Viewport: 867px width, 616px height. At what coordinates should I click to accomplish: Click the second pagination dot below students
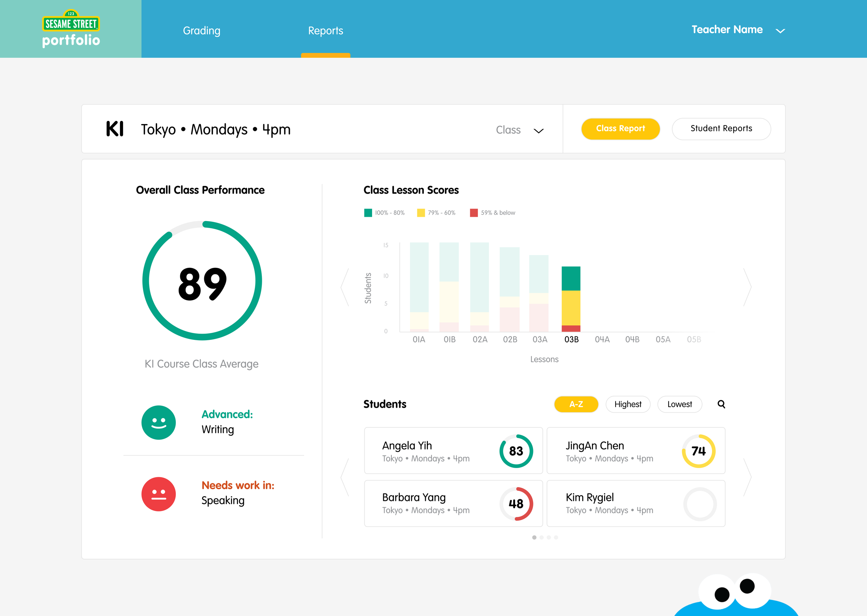542,537
